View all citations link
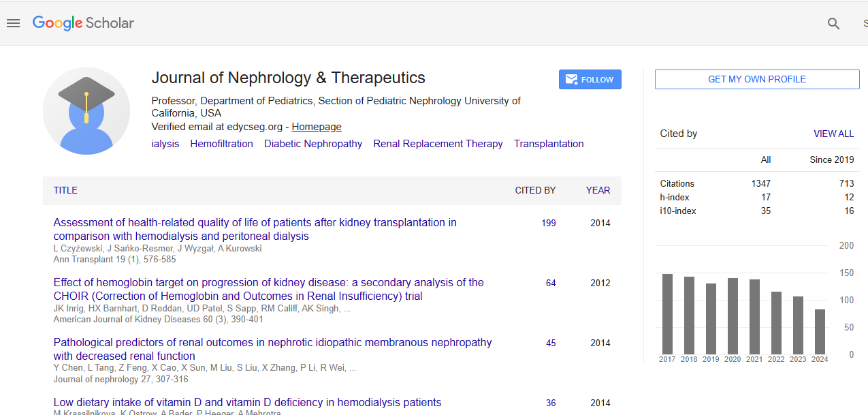Image resolution: width=868 pixels, height=415 pixels. [x=833, y=134]
